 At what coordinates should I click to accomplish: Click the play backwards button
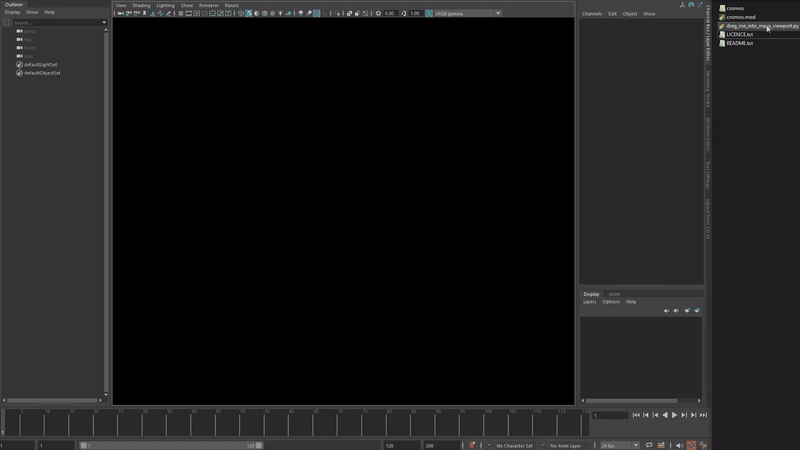[665, 415]
